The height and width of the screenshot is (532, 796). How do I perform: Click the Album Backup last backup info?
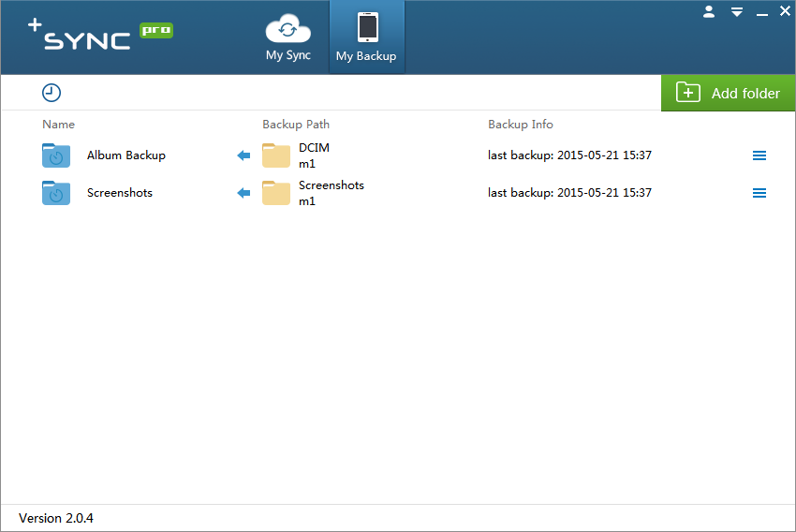pyautogui.click(x=569, y=155)
